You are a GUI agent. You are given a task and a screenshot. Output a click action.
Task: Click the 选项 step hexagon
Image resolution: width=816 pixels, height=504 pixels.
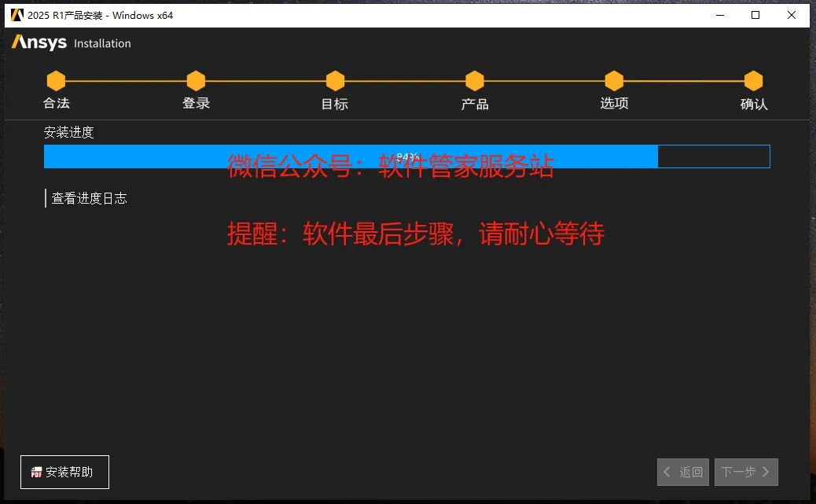coord(614,81)
